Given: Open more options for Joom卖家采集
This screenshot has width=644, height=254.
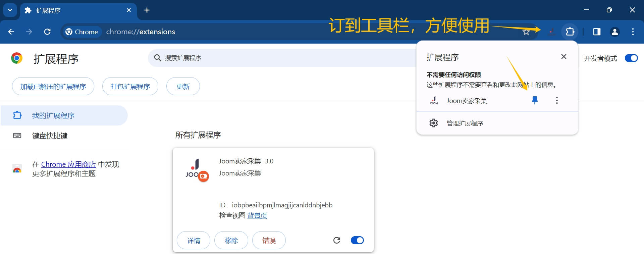Looking at the screenshot, I should tap(557, 100).
